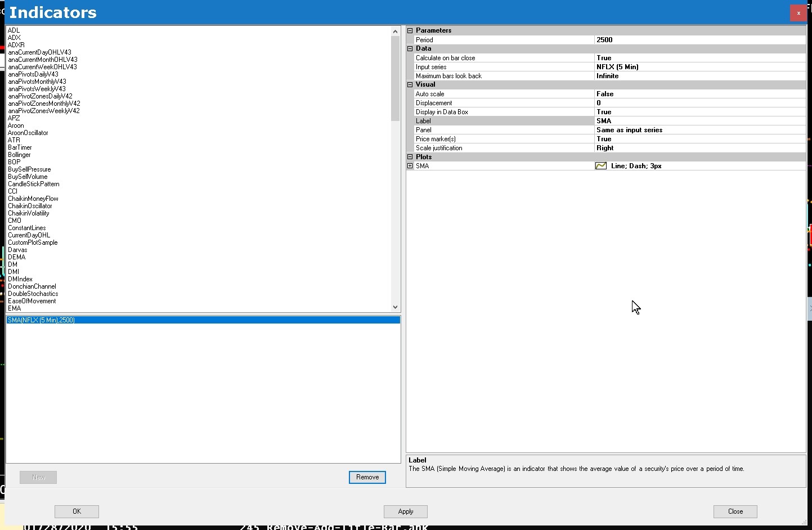Toggle Display in Data Box off
The image size is (812, 530).
point(698,111)
